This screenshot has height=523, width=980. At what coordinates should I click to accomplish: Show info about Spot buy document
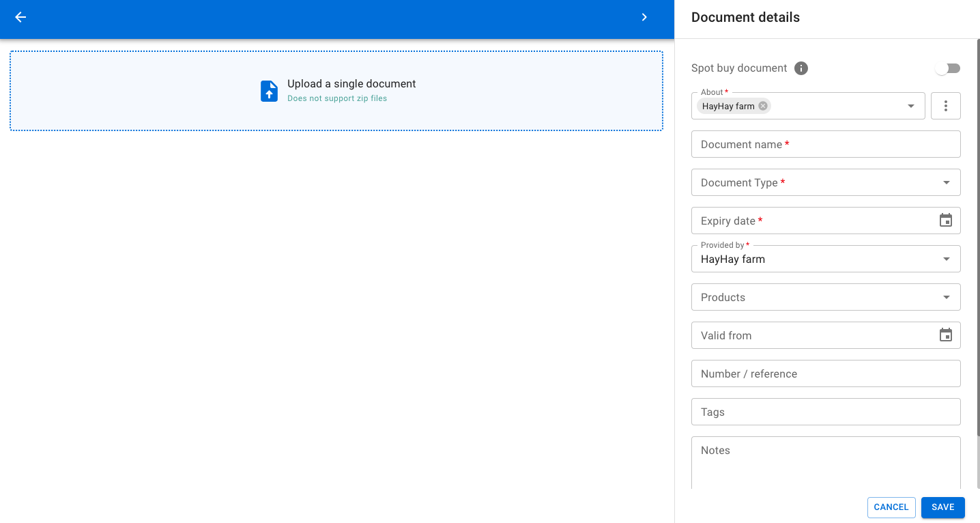click(801, 68)
